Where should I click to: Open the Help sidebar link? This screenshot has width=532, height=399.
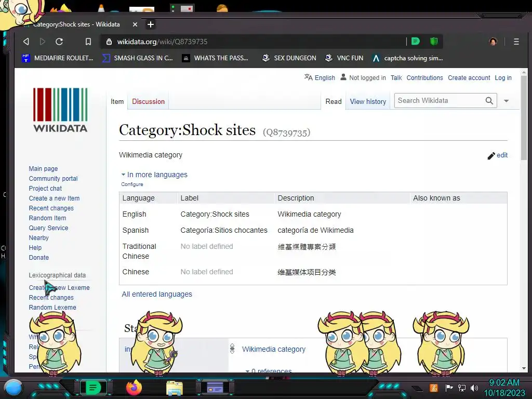pos(35,247)
